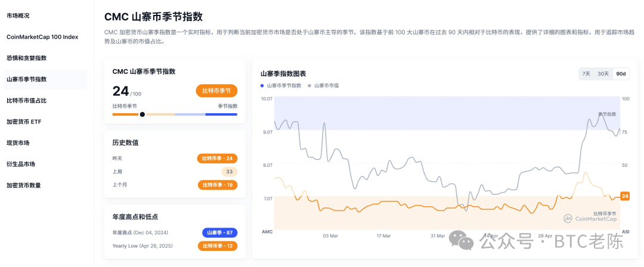Open the 市场概况 sidebar item
The width and height of the screenshot is (644, 267).
click(18, 15)
